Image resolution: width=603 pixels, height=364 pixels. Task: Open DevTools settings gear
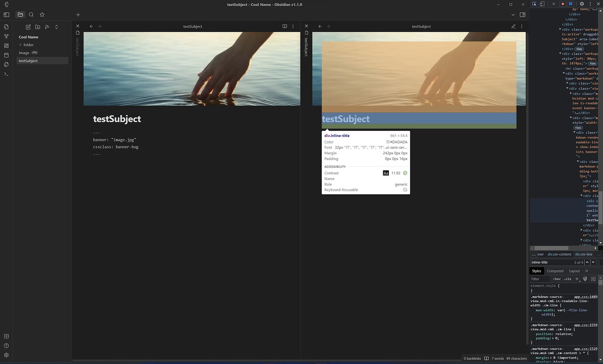tap(581, 3)
